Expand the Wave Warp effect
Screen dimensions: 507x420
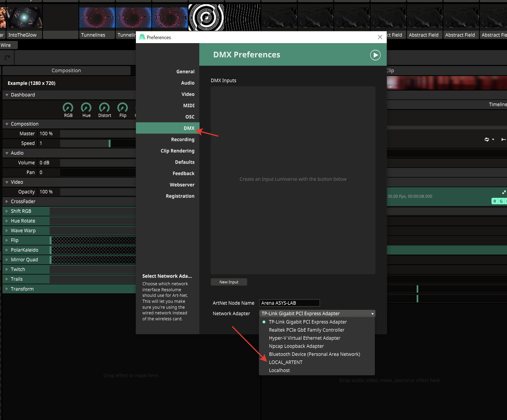7,231
